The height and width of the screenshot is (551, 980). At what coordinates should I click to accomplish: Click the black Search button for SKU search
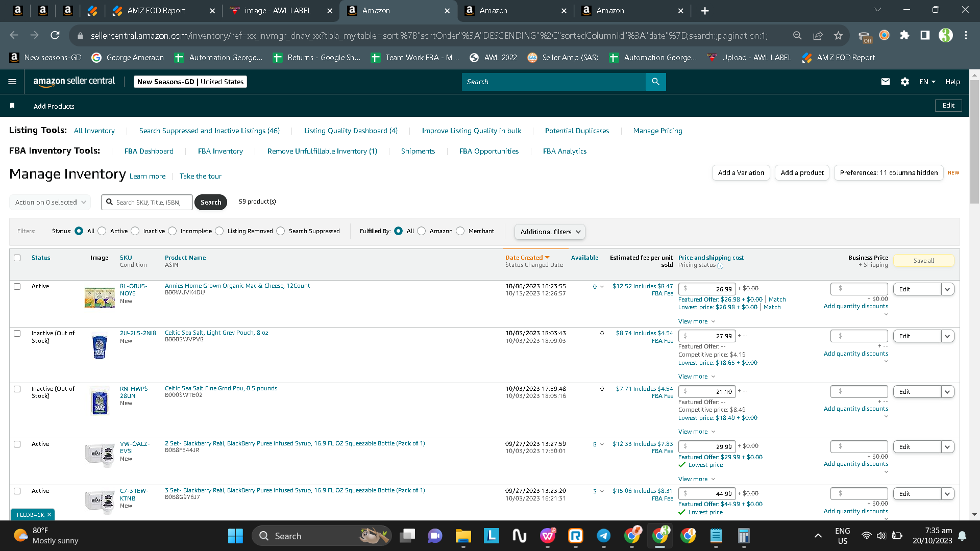point(211,203)
